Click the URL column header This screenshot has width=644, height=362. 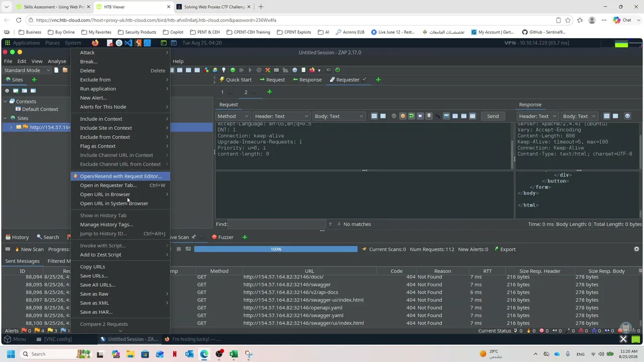coord(309,271)
